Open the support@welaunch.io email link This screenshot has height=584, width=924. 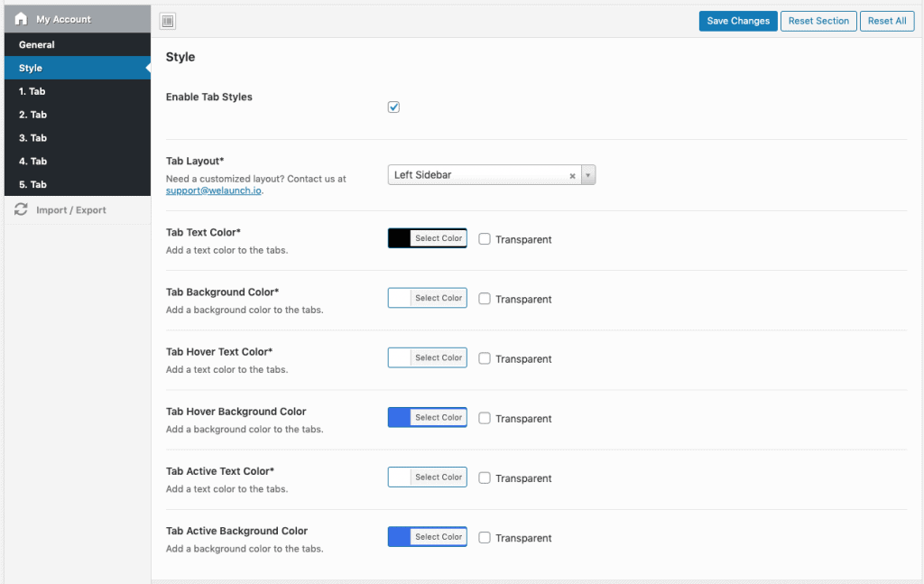click(x=214, y=190)
